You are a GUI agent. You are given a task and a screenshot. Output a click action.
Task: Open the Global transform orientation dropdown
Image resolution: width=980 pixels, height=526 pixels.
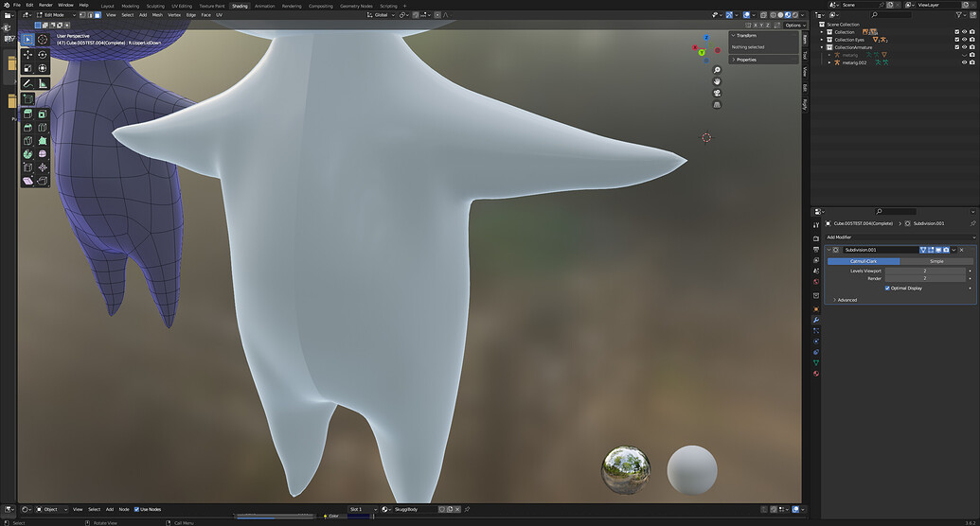coord(381,15)
